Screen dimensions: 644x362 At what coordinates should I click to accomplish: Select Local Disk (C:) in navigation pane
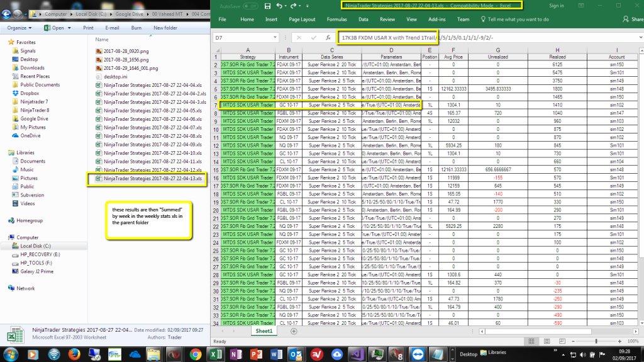(35, 246)
